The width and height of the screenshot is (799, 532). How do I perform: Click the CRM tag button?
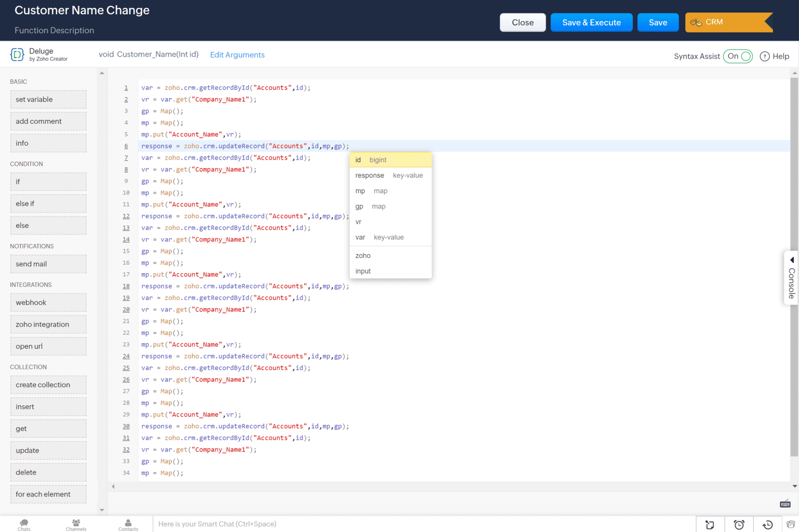pyautogui.click(x=729, y=22)
